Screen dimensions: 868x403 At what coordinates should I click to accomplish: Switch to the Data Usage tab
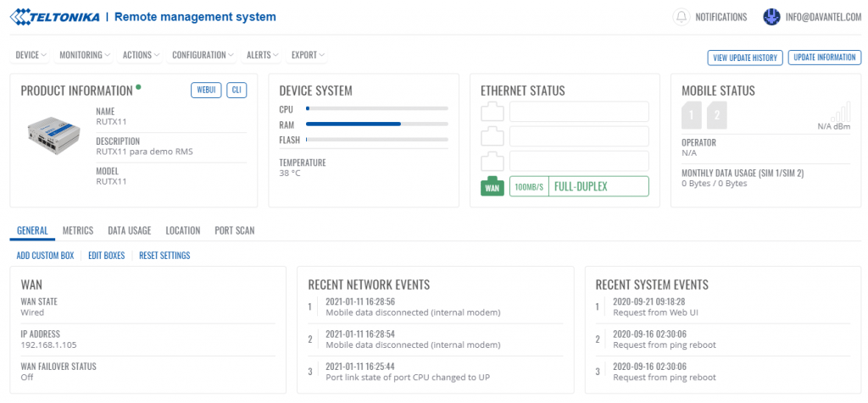(130, 230)
